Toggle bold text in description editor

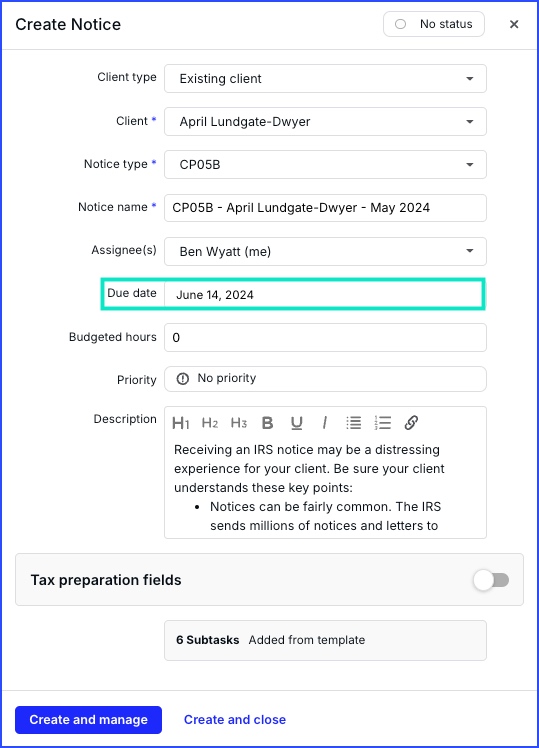pyautogui.click(x=268, y=423)
